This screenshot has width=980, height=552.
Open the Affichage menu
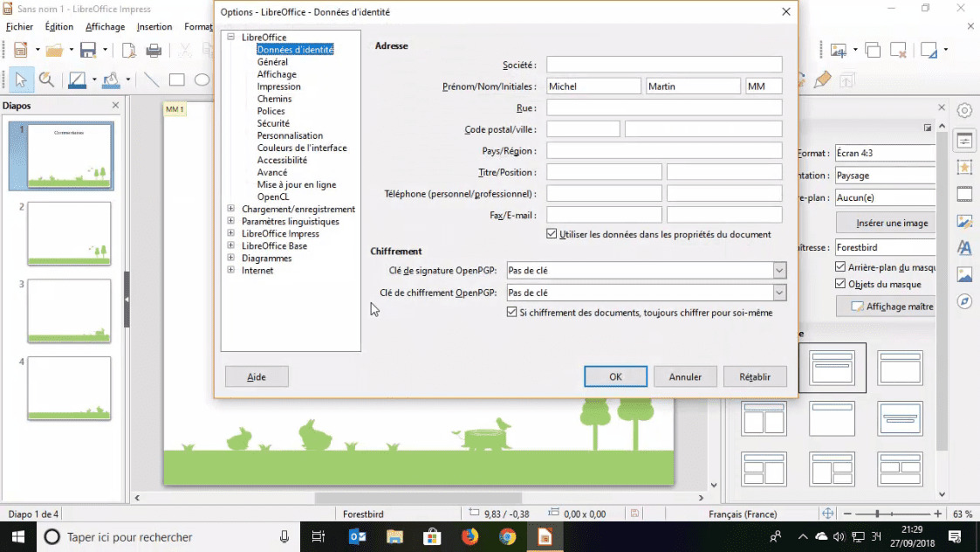105,27
